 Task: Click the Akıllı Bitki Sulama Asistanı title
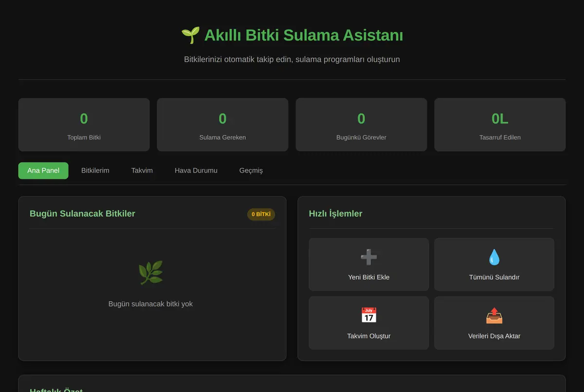tap(304, 35)
